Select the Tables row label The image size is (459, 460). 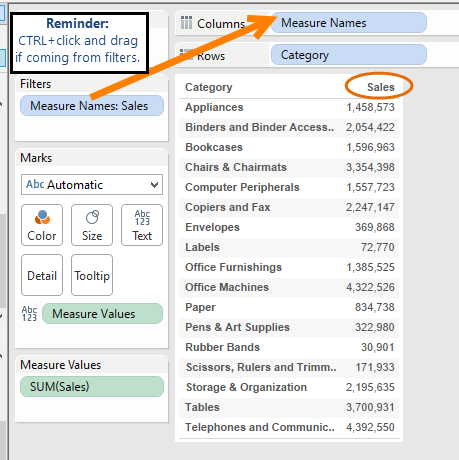[x=202, y=407]
